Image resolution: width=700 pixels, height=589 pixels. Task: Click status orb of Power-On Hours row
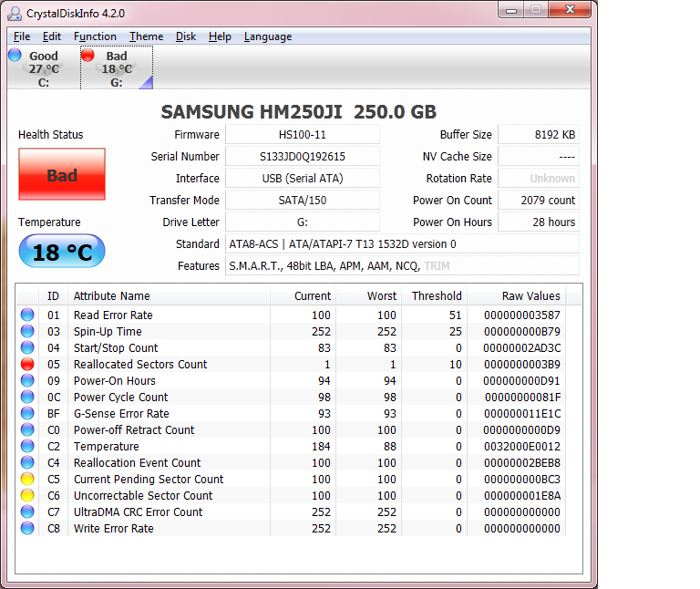point(27,380)
